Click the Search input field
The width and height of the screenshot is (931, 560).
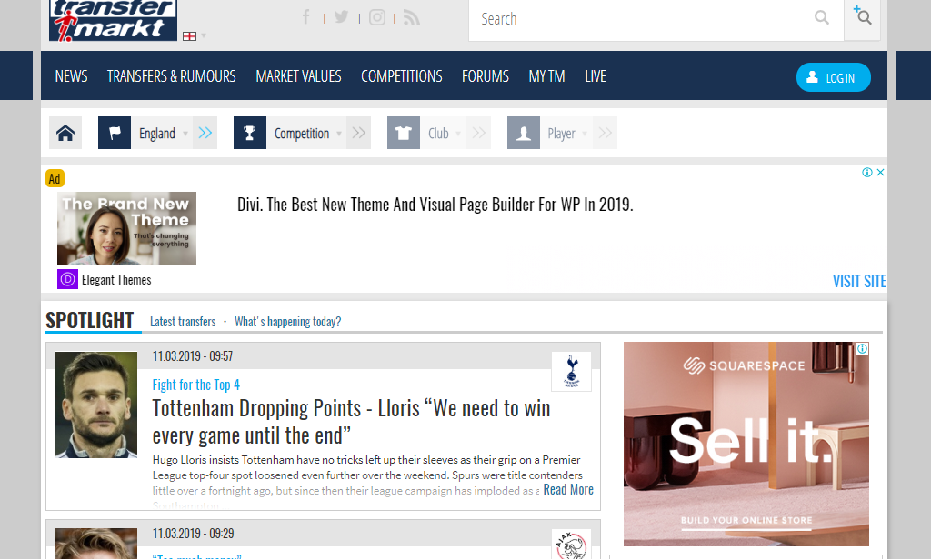coord(636,19)
